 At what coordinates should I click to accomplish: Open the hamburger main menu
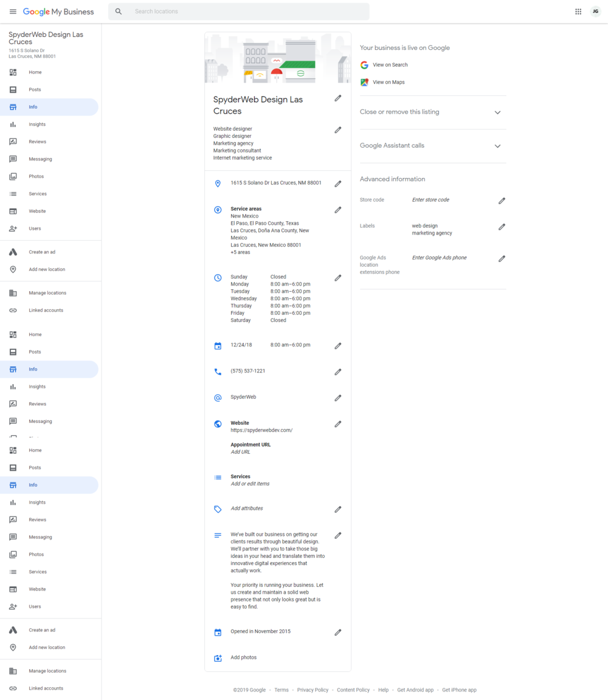coord(13,12)
